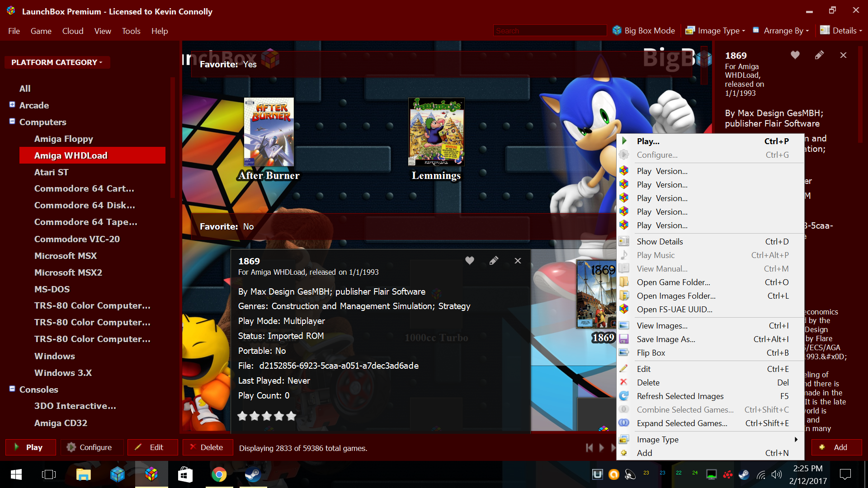Choose Add in the context menu

(710, 453)
